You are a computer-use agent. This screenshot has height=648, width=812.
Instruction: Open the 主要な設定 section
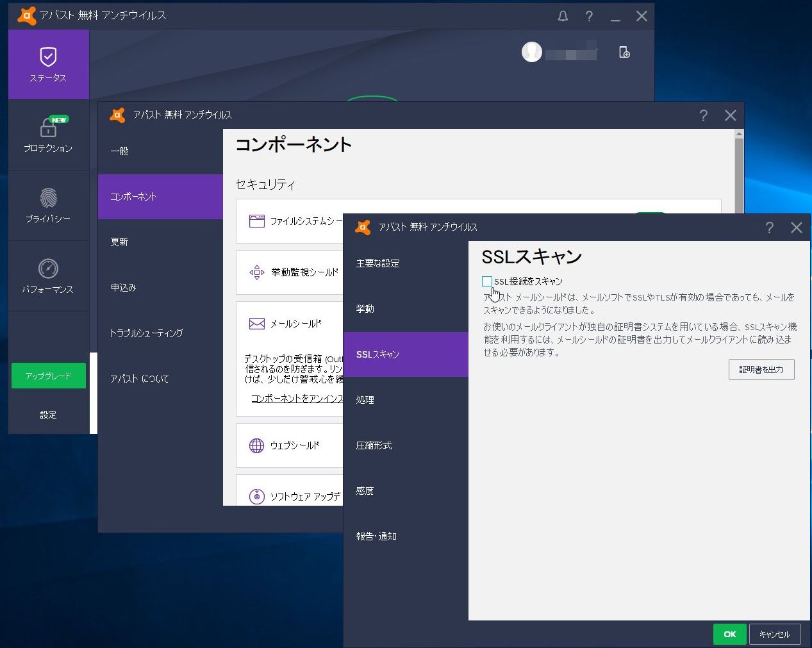[406, 263]
